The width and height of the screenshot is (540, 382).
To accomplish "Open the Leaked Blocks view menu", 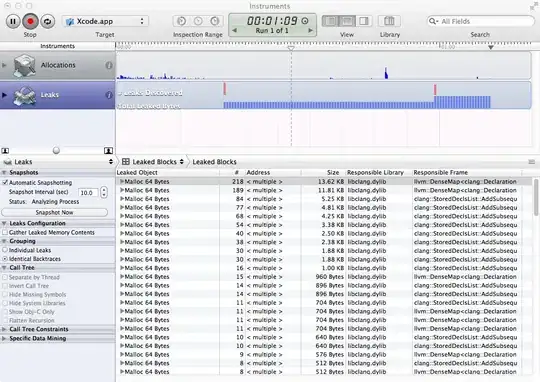I will click(x=153, y=162).
